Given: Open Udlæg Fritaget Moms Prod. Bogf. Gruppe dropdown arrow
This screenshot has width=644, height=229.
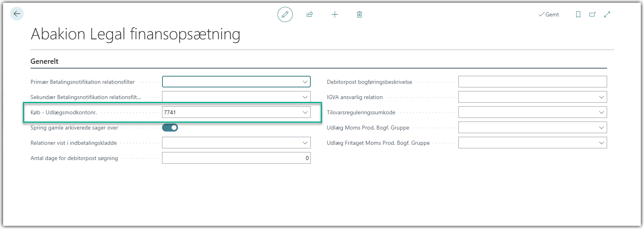Looking at the screenshot, I should 601,143.
